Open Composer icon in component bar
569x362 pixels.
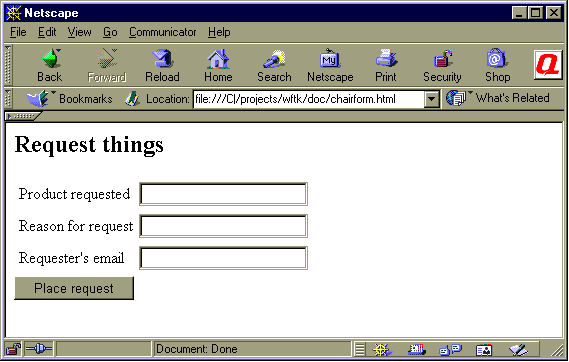click(x=518, y=350)
